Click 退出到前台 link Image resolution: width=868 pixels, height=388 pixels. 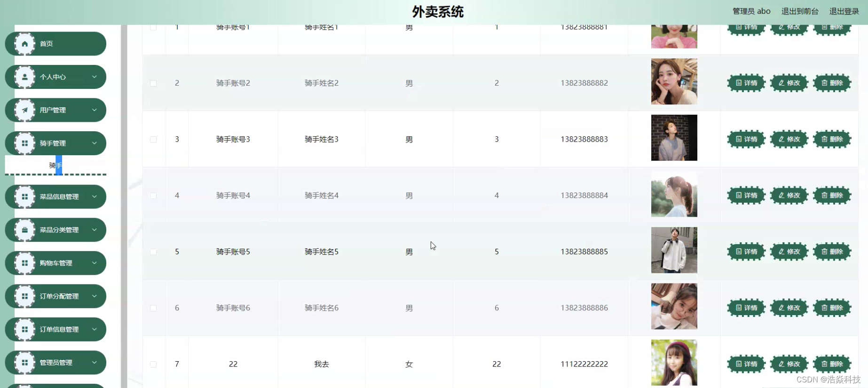click(x=800, y=11)
